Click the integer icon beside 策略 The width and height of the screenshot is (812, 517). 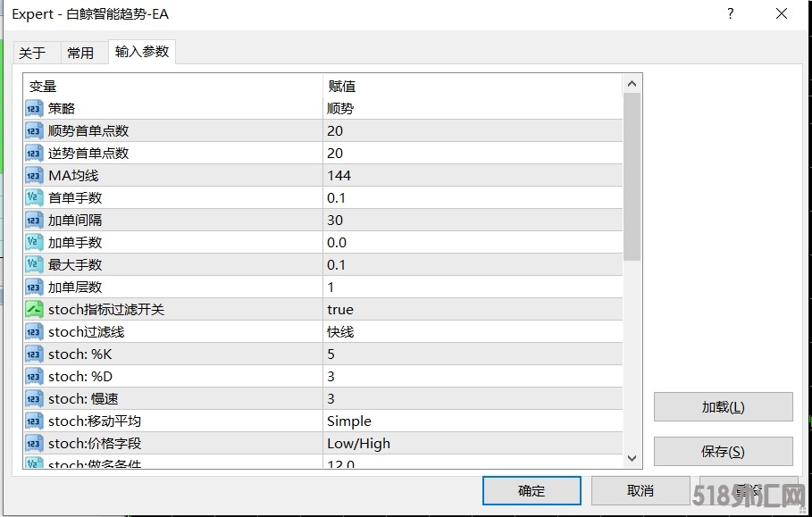pyautogui.click(x=34, y=109)
